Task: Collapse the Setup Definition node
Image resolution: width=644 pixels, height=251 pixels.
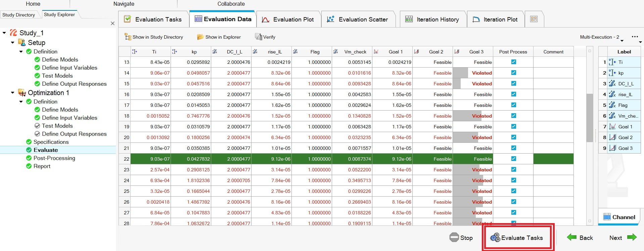Action: coord(21,52)
